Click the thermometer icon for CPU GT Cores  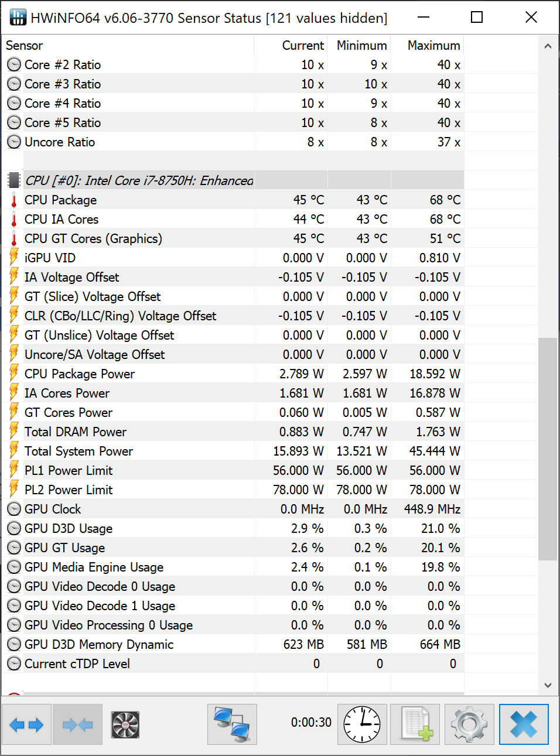coord(14,238)
